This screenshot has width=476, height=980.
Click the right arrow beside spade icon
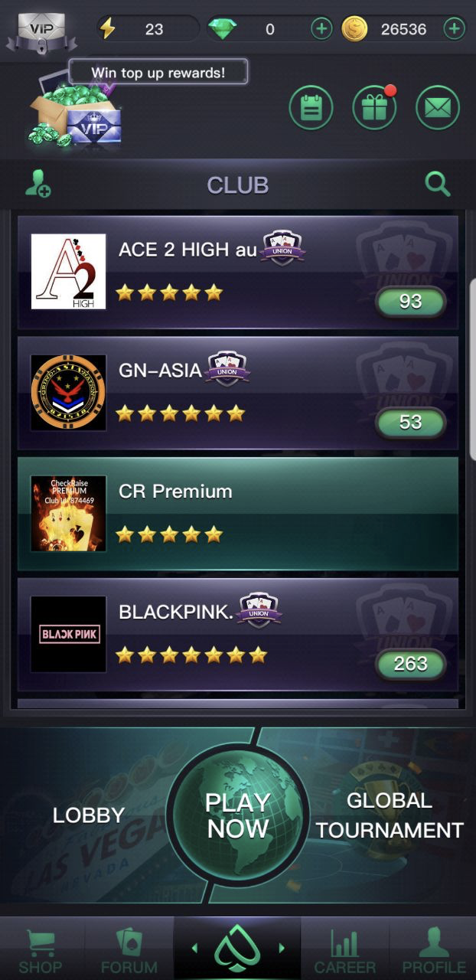pos(282,949)
